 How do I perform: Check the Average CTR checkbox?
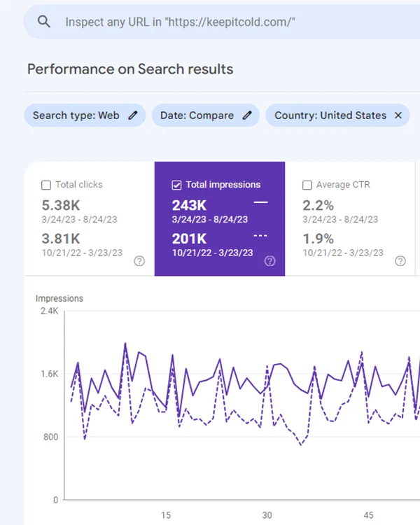307,185
